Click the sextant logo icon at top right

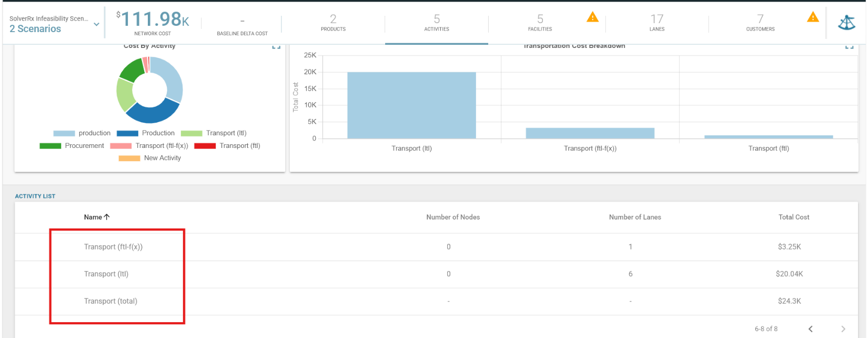(x=846, y=23)
